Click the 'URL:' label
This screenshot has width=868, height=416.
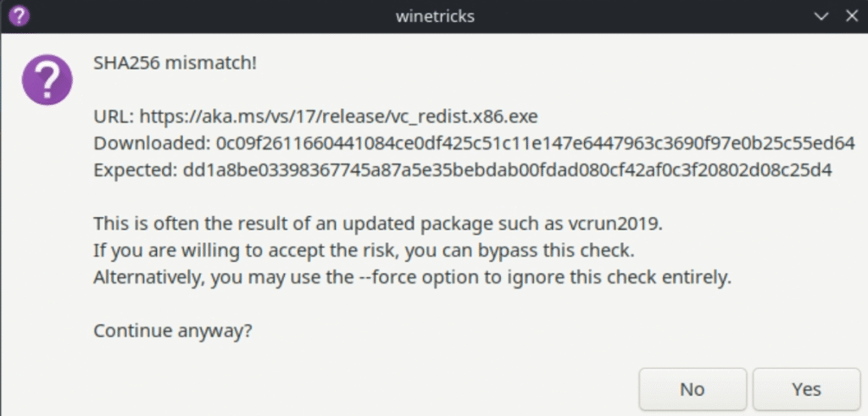tap(114, 117)
